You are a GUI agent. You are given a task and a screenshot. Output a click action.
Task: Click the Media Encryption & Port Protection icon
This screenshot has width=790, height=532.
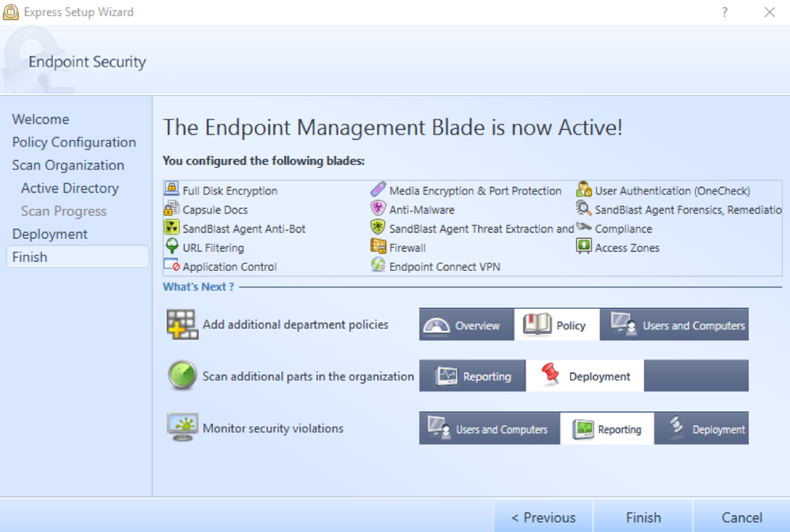378,189
